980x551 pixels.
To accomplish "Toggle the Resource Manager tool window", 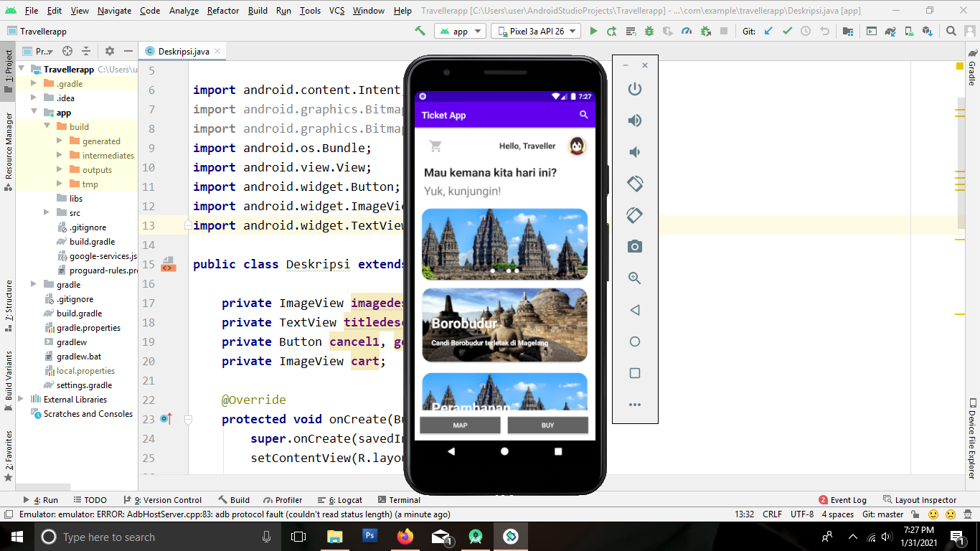I will coord(8,151).
